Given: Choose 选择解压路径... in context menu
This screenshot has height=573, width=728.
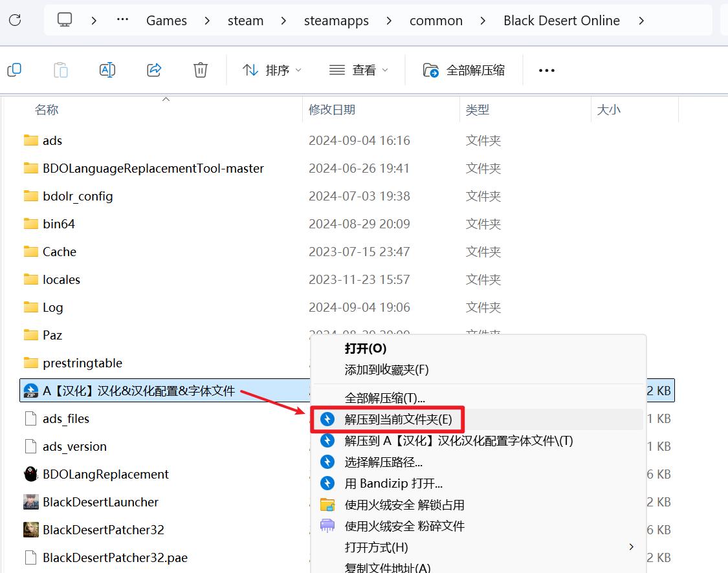Looking at the screenshot, I should point(478,462).
